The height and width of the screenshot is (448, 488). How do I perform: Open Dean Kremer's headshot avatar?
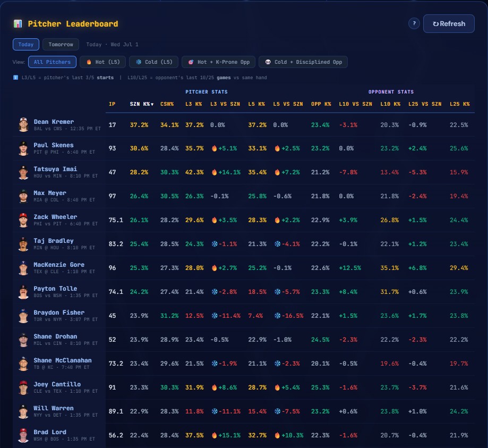(x=23, y=124)
